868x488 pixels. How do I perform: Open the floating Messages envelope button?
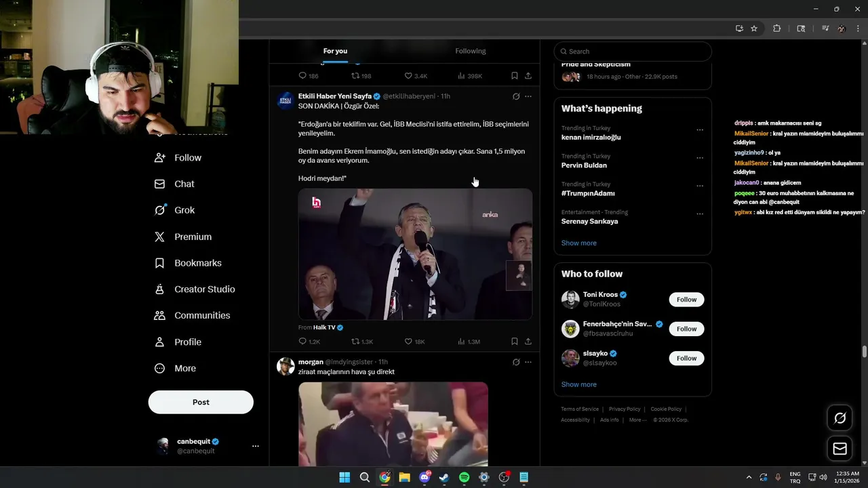(840, 449)
